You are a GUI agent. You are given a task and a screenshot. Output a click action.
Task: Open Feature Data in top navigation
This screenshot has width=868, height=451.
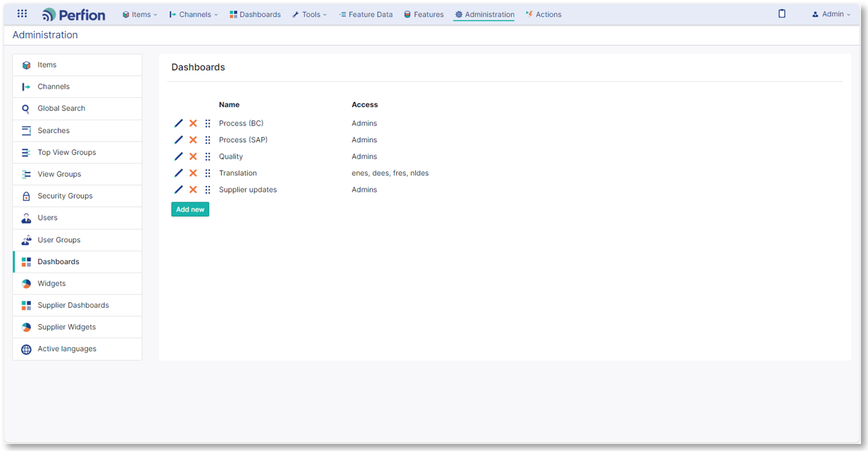[365, 14]
